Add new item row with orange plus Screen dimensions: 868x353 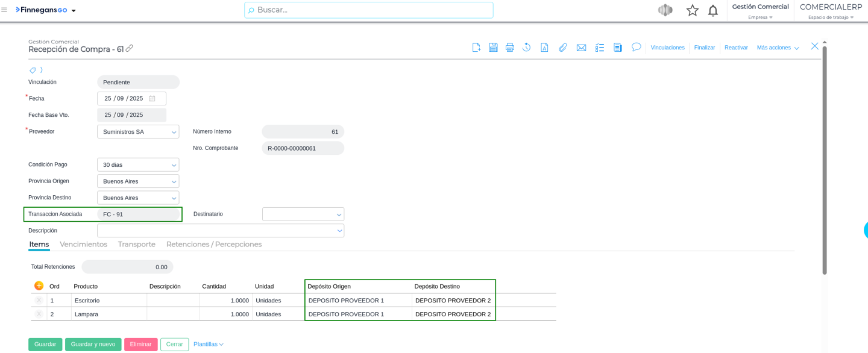(x=39, y=286)
